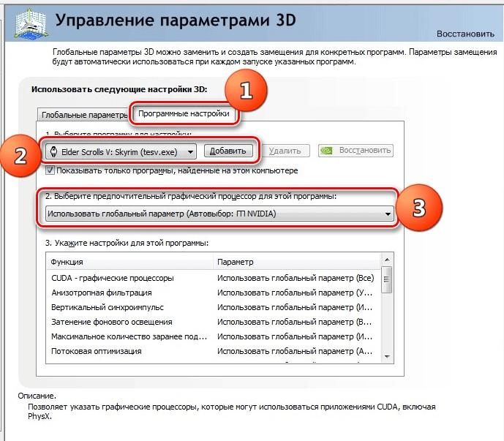
Task: Click parameter value for CUDA row
Action: (296, 278)
